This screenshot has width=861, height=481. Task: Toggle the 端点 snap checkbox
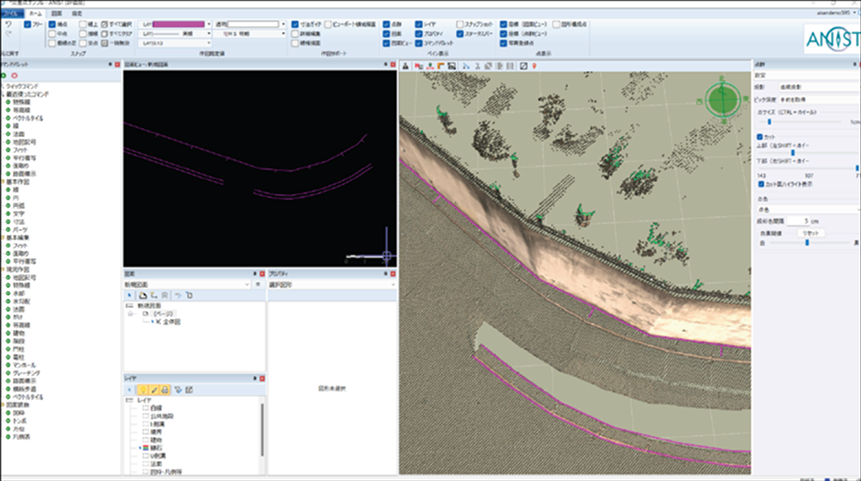(52, 24)
